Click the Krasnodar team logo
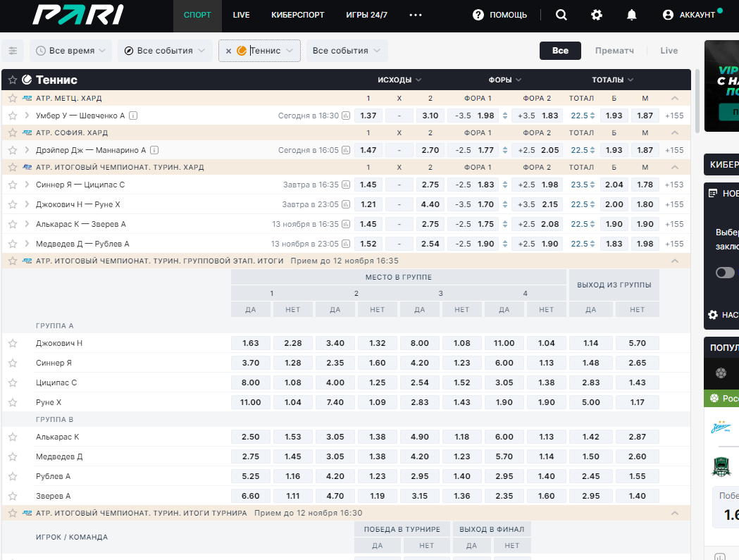The height and width of the screenshot is (560, 739). pyautogui.click(x=721, y=466)
